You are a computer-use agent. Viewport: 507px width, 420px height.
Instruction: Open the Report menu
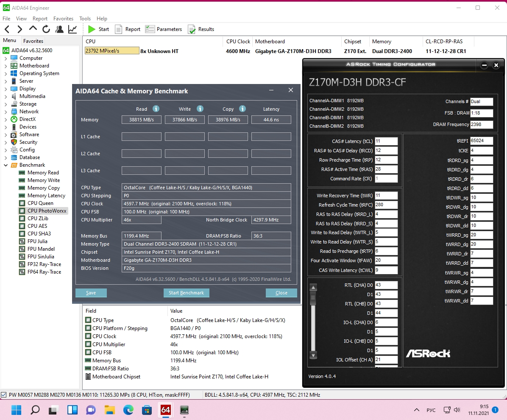[40, 18]
